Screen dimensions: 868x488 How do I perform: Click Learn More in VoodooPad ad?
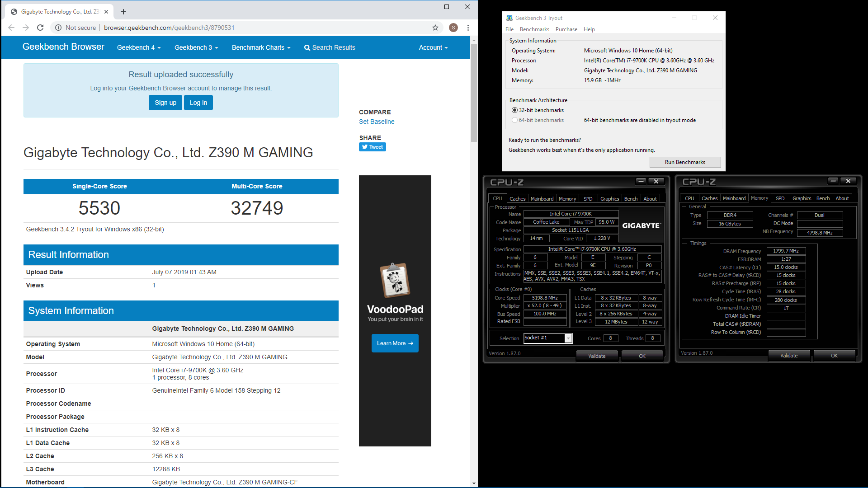[x=395, y=343]
